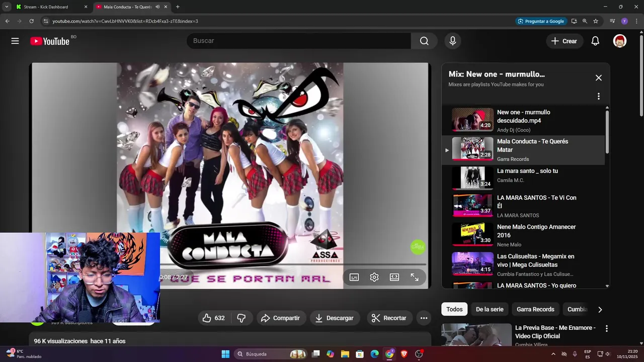Open the Windows Start menu

coord(225,354)
